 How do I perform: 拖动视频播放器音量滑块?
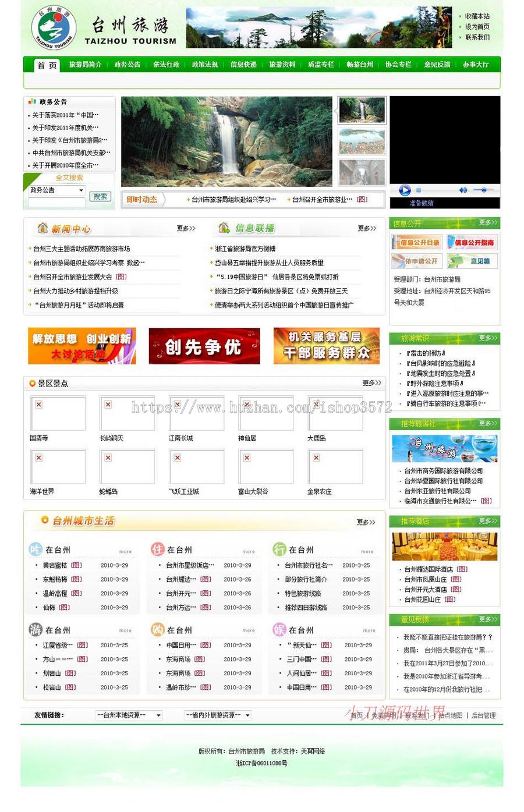pyautogui.click(x=484, y=190)
